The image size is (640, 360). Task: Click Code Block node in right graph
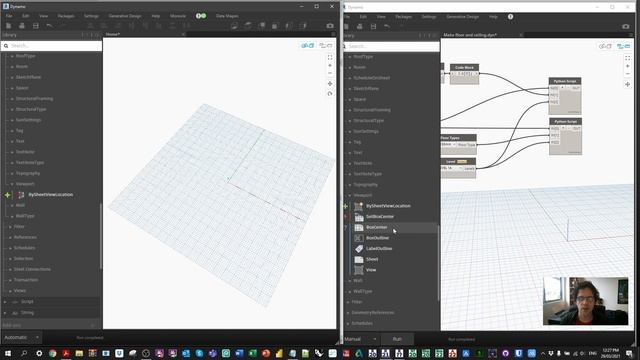point(464,74)
